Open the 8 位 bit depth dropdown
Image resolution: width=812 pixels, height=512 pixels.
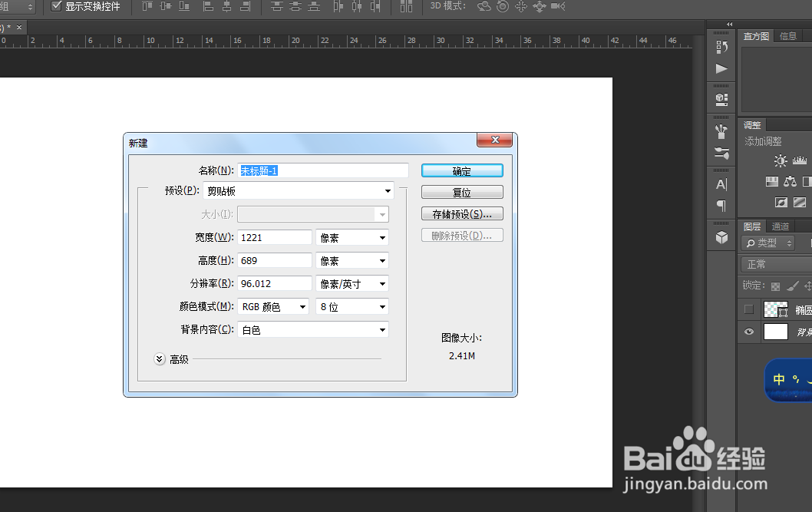[x=352, y=306]
